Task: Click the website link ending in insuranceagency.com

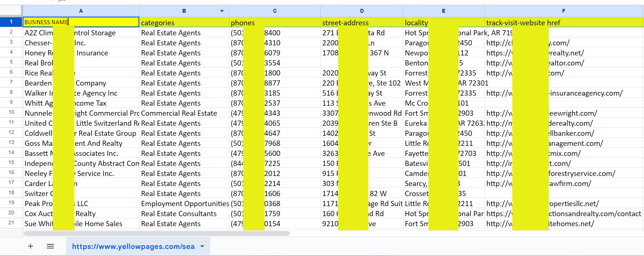Action: pyautogui.click(x=585, y=93)
